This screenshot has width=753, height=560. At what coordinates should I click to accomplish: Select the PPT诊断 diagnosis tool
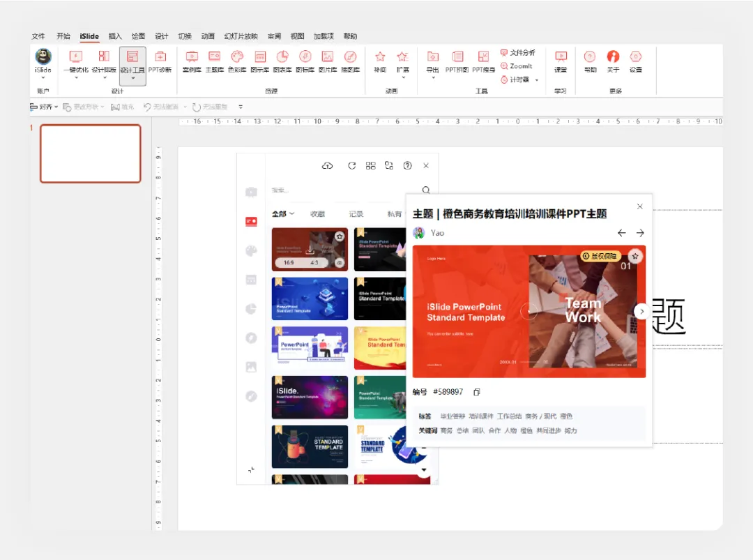point(160,61)
